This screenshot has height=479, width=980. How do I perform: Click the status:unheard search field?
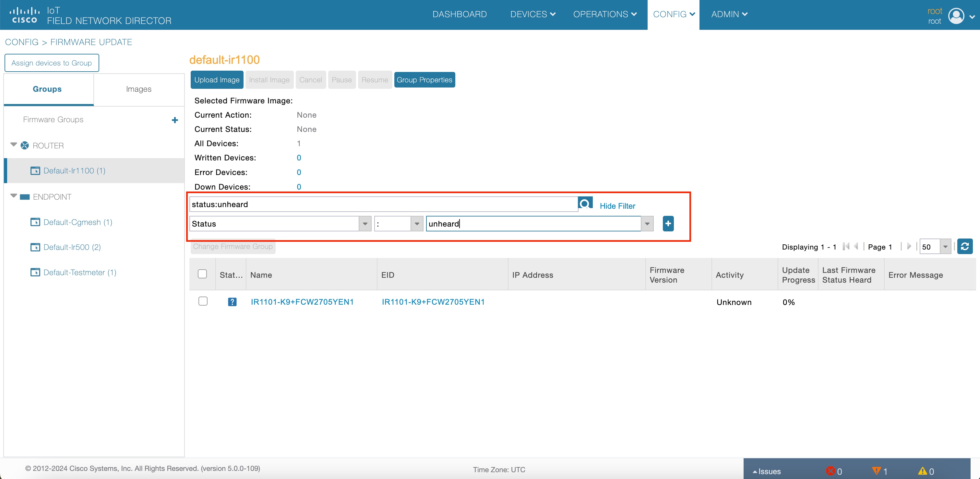click(x=384, y=204)
